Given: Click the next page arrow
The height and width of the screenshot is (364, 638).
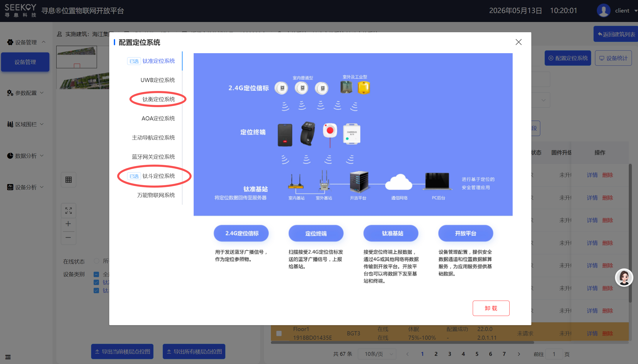Looking at the screenshot, I should [x=519, y=354].
